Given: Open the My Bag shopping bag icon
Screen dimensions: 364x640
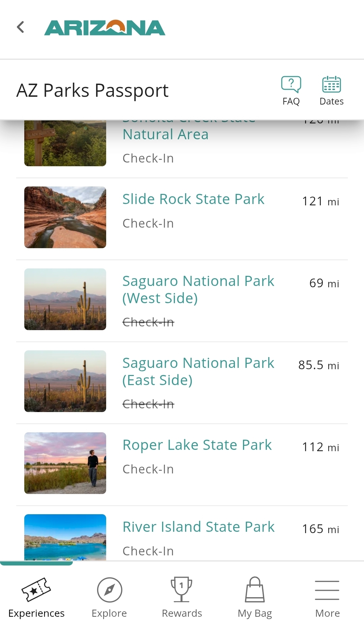Looking at the screenshot, I should [x=255, y=590].
